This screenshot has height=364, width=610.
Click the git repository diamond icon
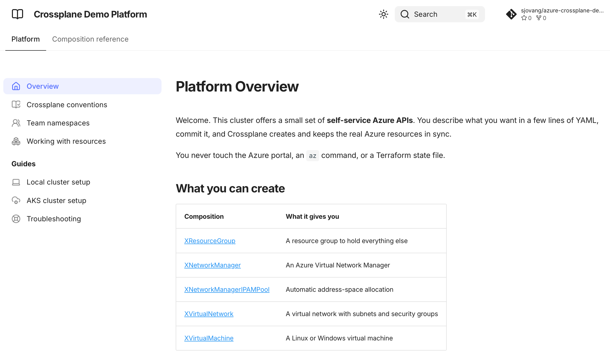click(511, 14)
